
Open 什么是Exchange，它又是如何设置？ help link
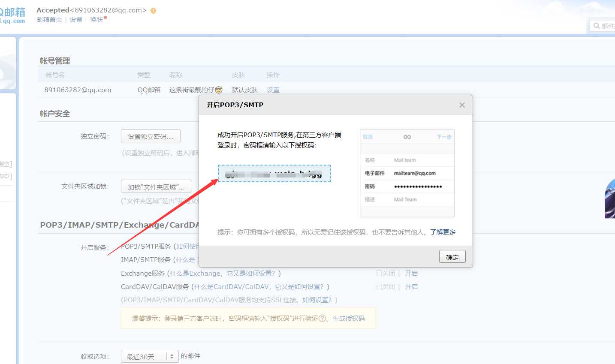(223, 273)
